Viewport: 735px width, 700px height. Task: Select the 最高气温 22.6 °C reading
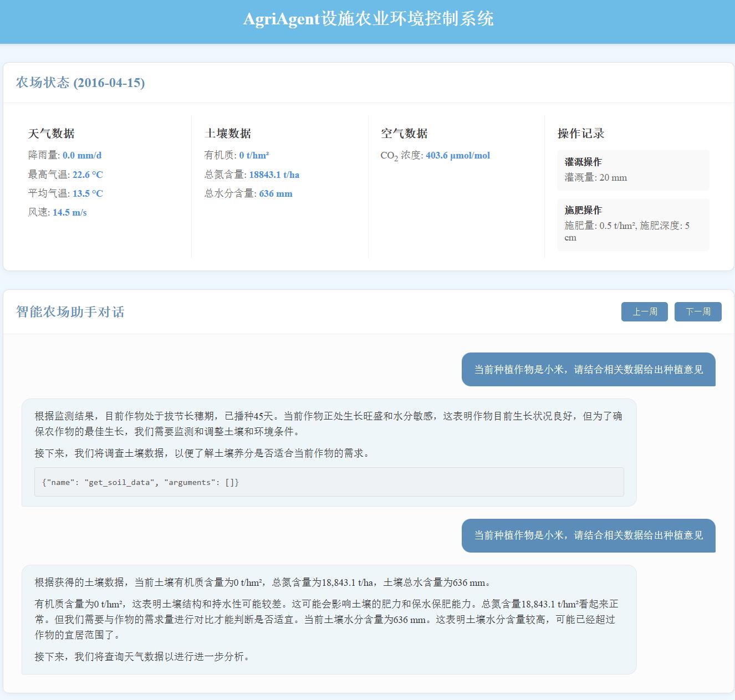click(x=88, y=175)
